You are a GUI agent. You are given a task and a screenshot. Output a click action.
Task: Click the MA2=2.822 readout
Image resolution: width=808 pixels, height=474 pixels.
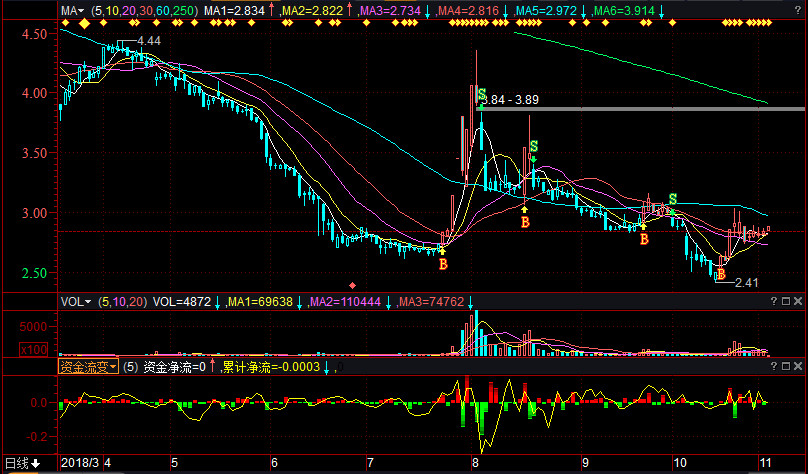point(313,11)
